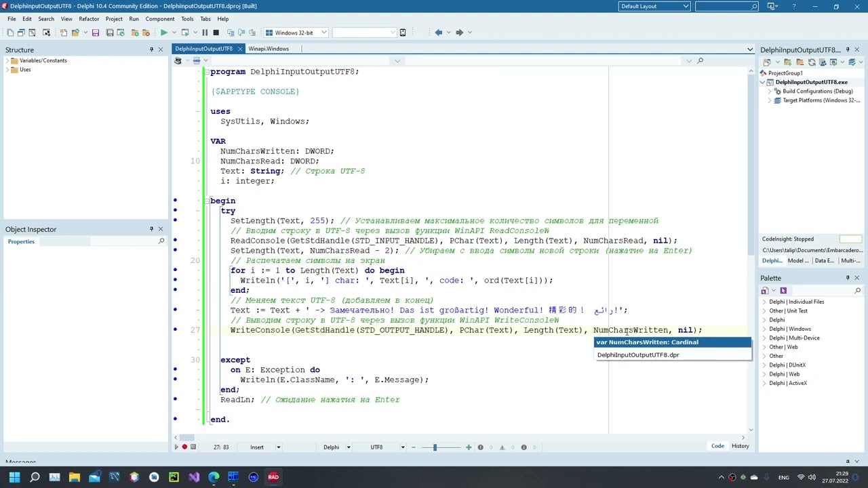
Task: Navigate back with blue left arrow
Action: [x=438, y=33]
